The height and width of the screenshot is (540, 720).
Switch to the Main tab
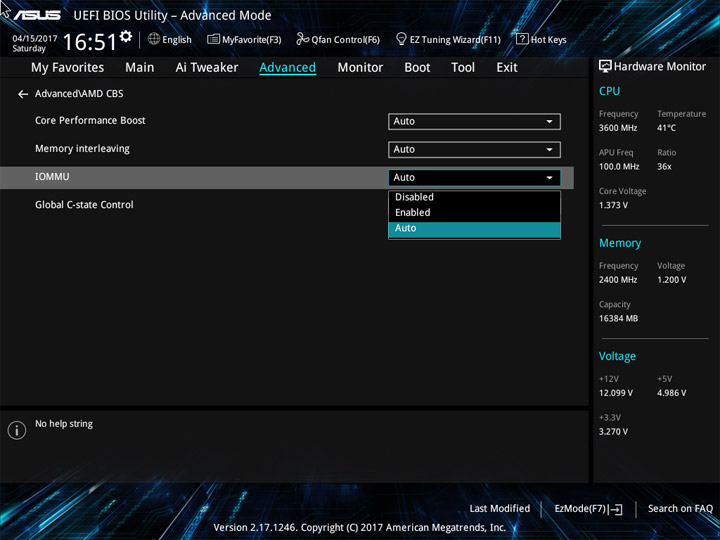(x=140, y=68)
